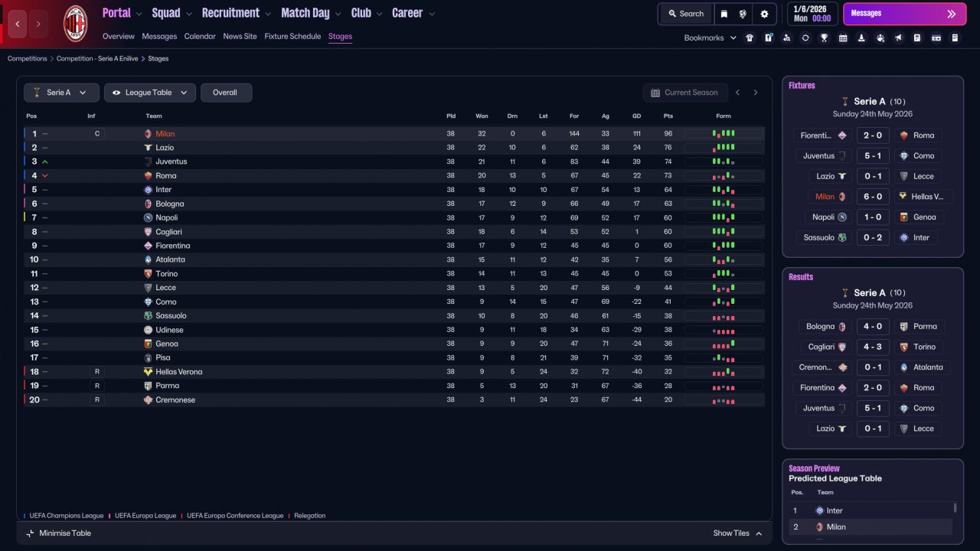Open the Juventus 5 - 1 fixture score
Screen dimensions: 980x551
click(873, 156)
